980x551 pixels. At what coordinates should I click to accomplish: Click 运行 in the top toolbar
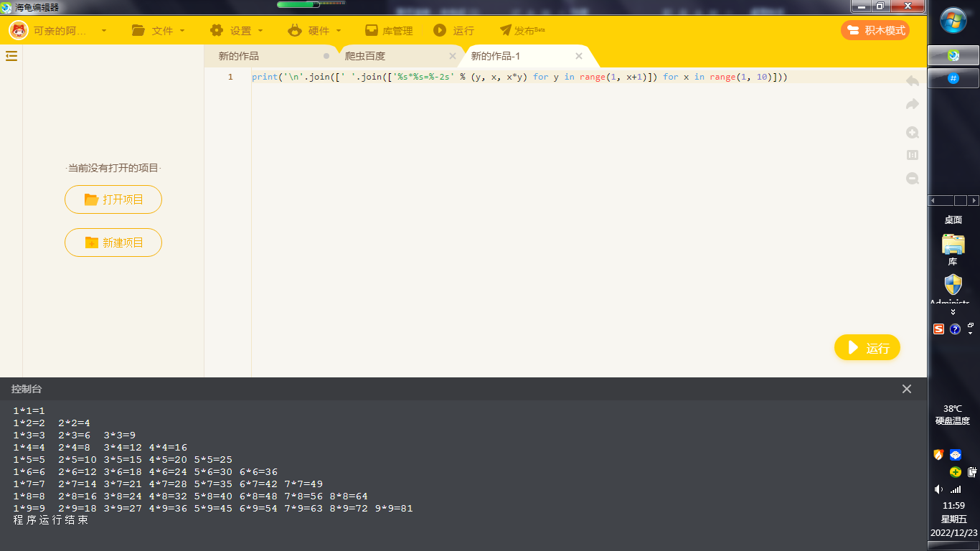click(x=453, y=31)
